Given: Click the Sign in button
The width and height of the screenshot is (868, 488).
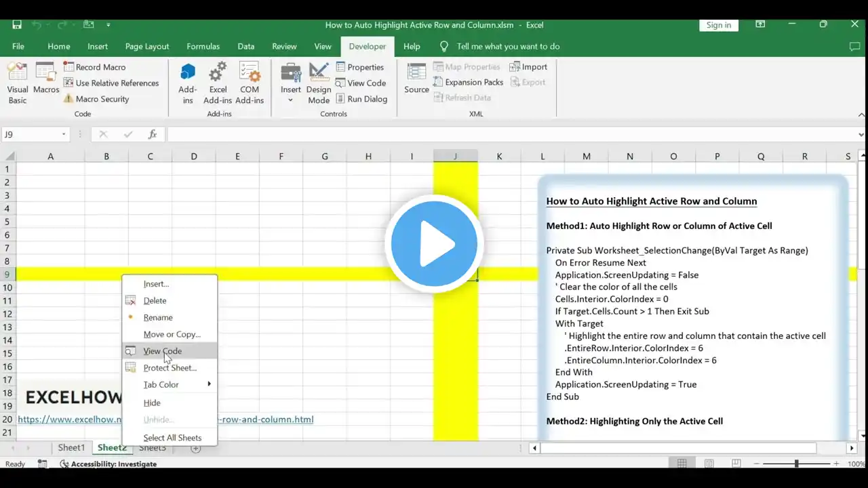Looking at the screenshot, I should coord(718,25).
